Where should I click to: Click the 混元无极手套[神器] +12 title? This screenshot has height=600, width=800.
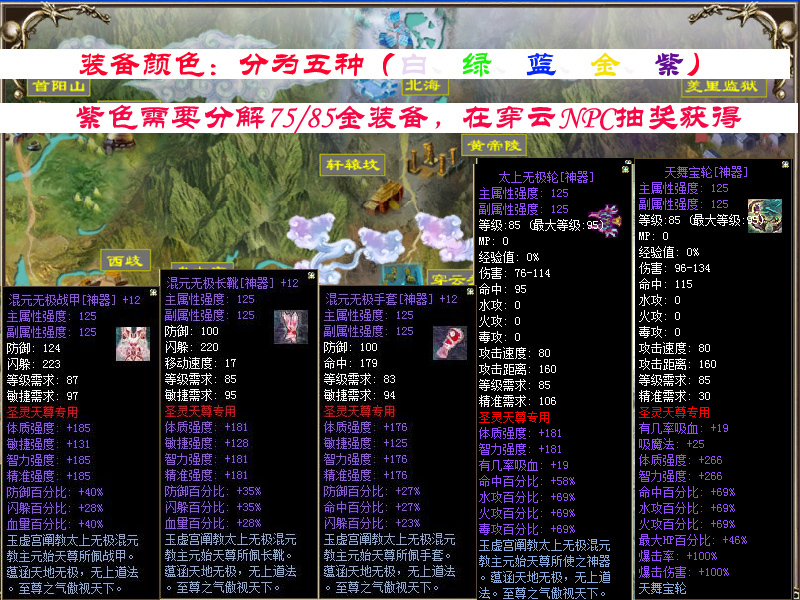click(x=391, y=299)
